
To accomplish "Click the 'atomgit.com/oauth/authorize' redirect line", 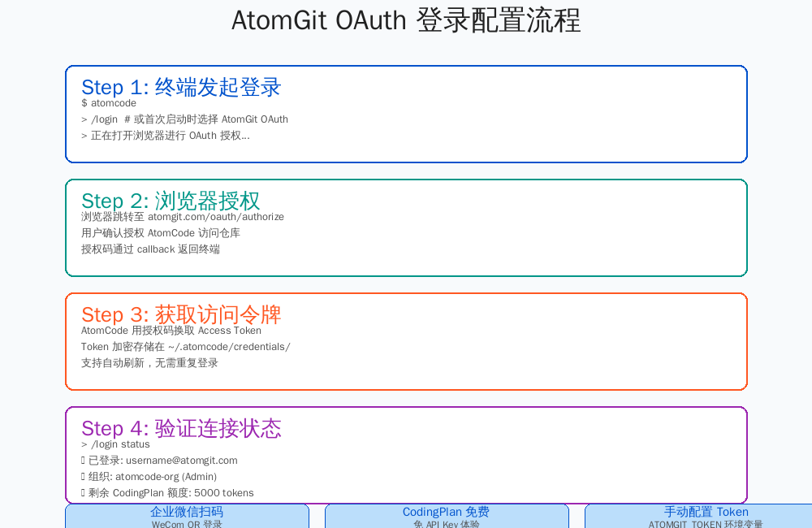I will coord(182,217).
